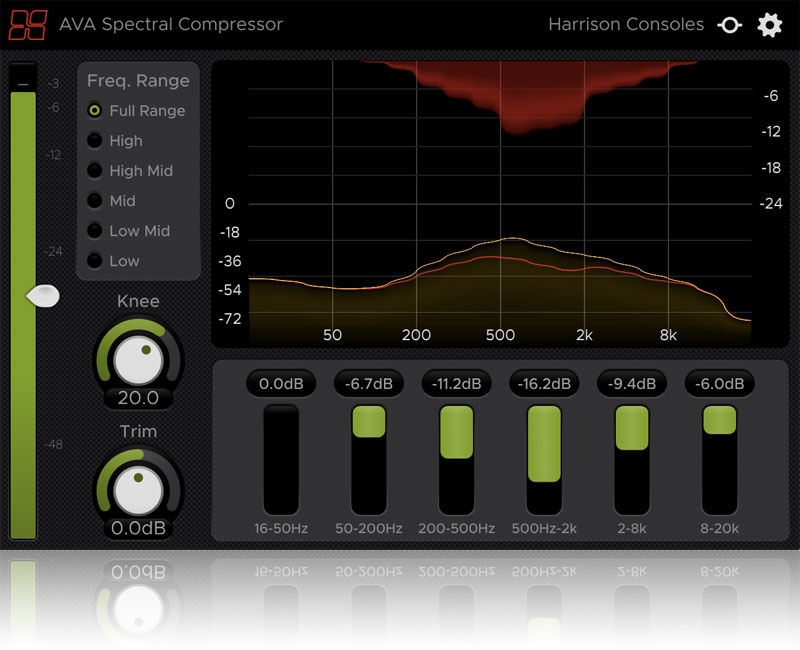Click the 50-200Hz band meter

point(368,460)
